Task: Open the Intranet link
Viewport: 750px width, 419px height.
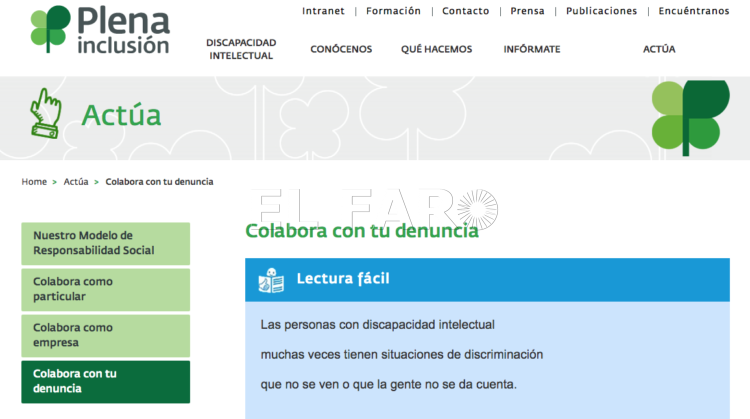Action: click(x=323, y=11)
